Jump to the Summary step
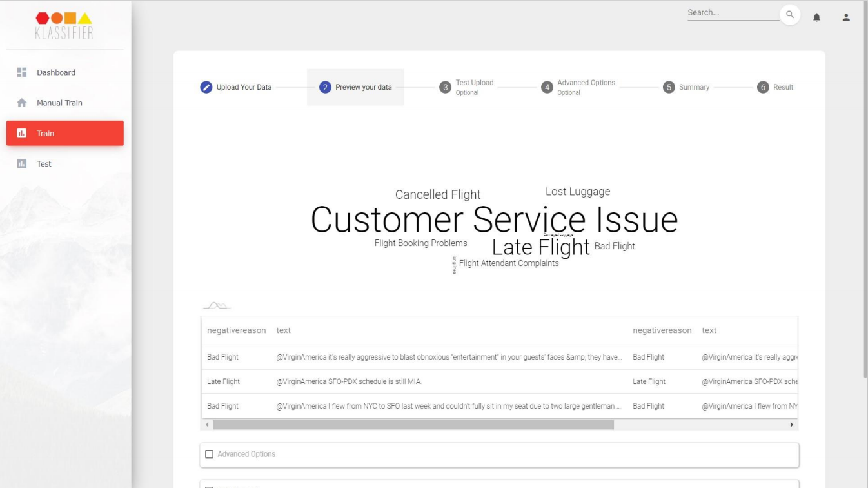The width and height of the screenshot is (868, 488). coord(686,87)
